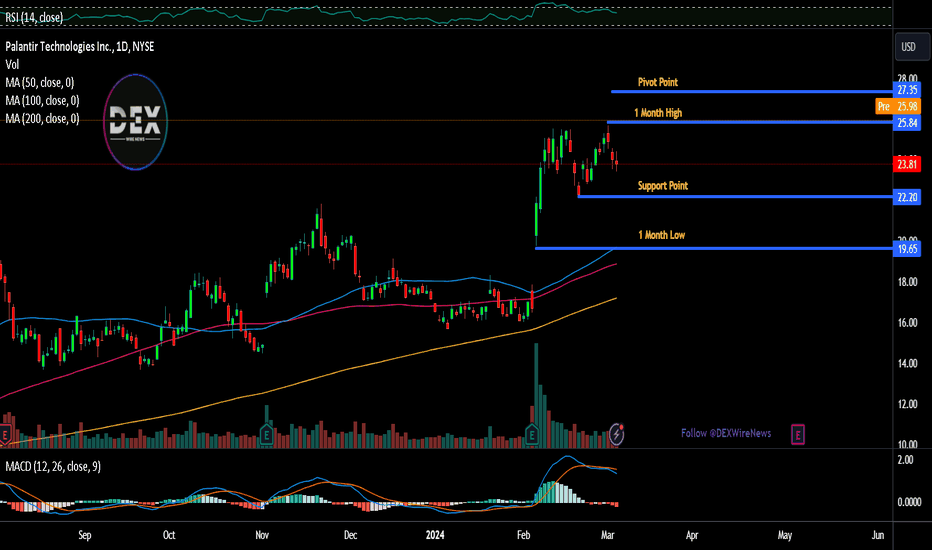Click the Palantir Technologies Inc. symbol title
Viewport: 932px width, 550px height.
pyautogui.click(x=80, y=46)
